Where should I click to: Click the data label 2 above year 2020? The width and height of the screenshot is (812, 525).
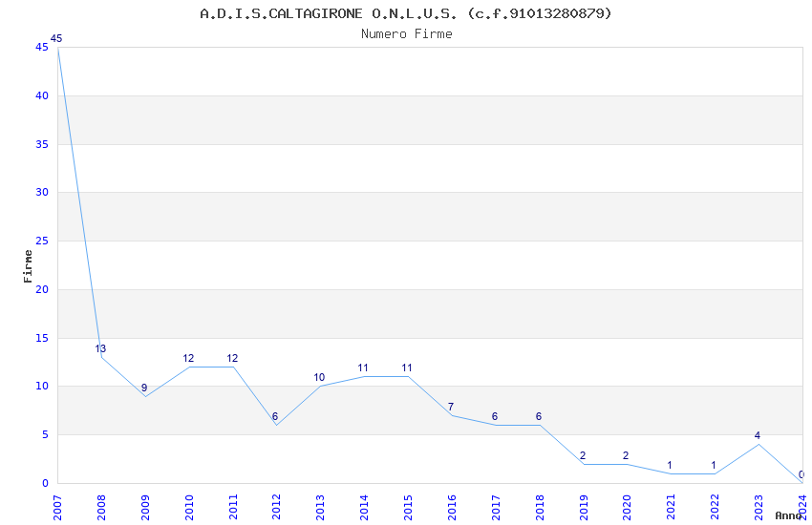(626, 455)
